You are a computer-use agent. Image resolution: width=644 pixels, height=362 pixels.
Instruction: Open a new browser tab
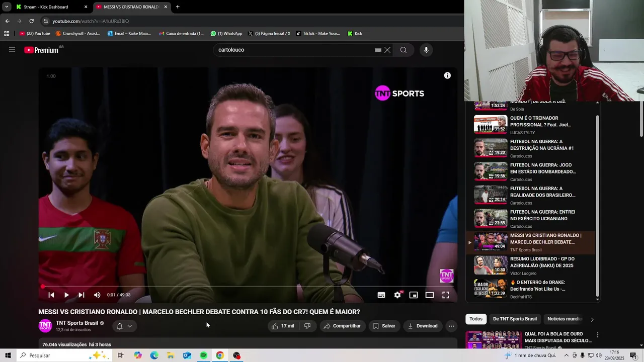[178, 7]
